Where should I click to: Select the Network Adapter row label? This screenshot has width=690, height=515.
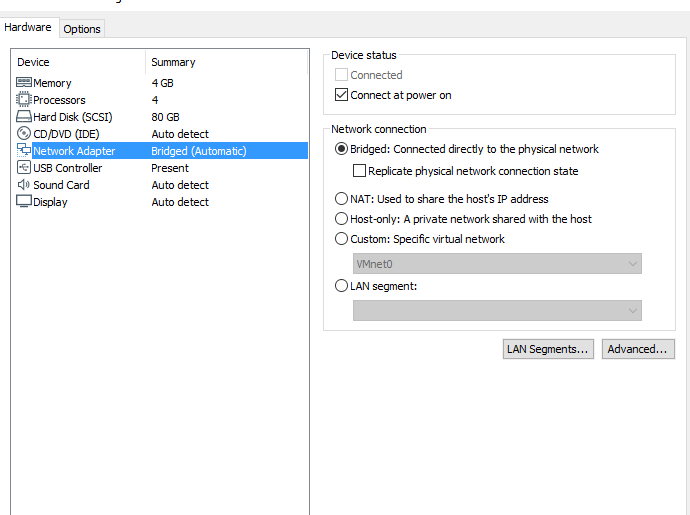pyautogui.click(x=74, y=151)
